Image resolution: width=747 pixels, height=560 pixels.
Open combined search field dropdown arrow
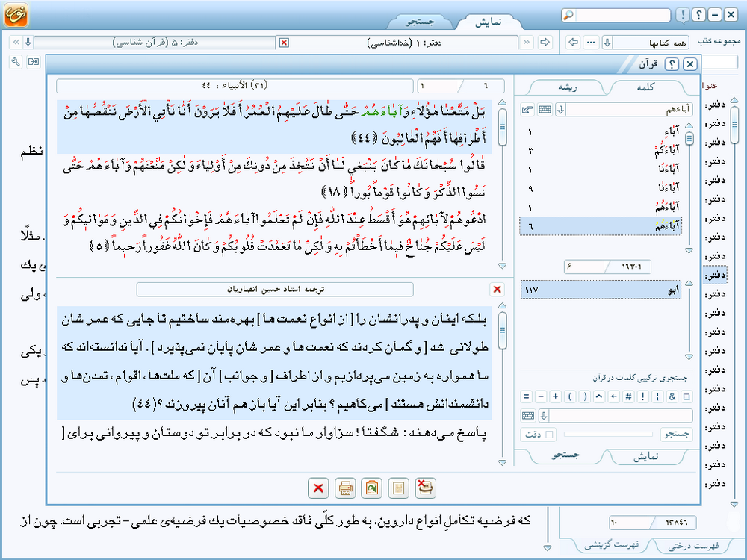coord(544,416)
